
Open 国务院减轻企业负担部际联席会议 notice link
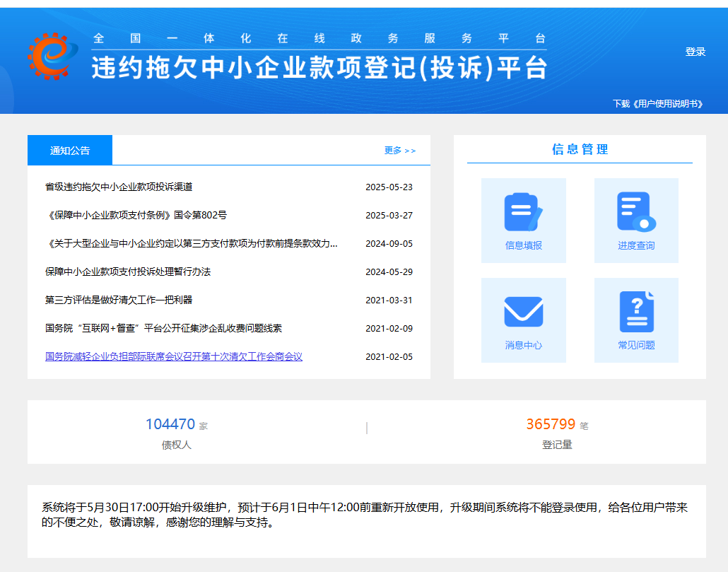173,356
